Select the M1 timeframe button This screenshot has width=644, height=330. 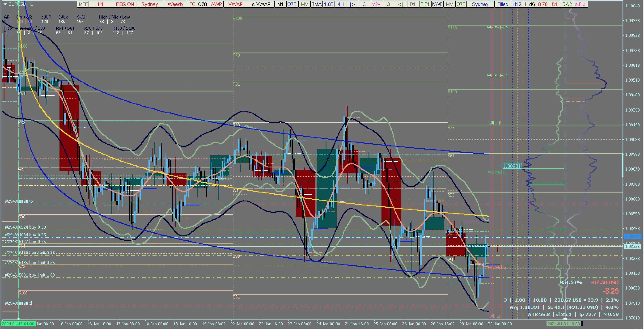click(x=280, y=4)
